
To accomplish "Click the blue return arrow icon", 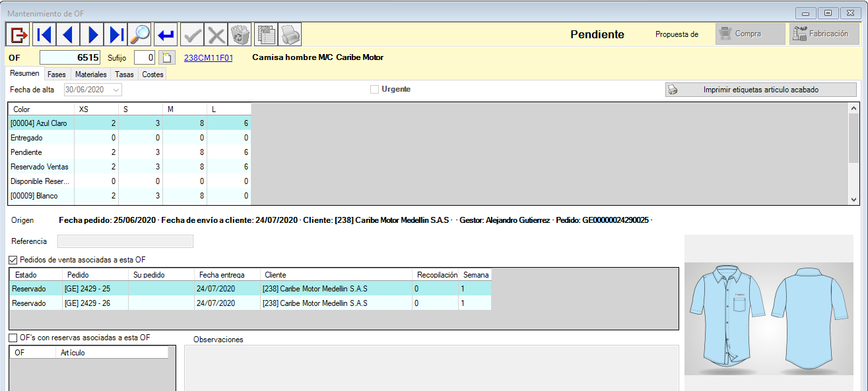I will tap(166, 34).
